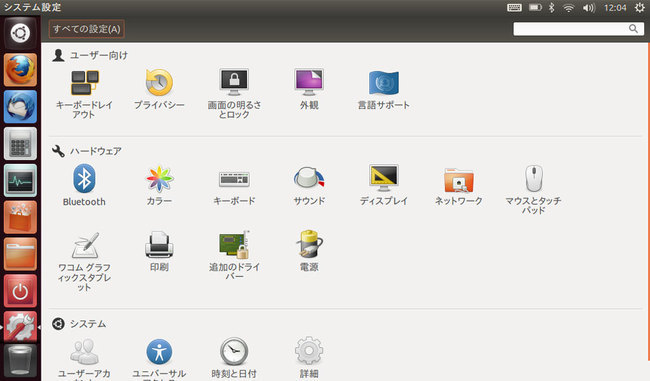Click the keyboard input indicator in top panel

(x=514, y=7)
